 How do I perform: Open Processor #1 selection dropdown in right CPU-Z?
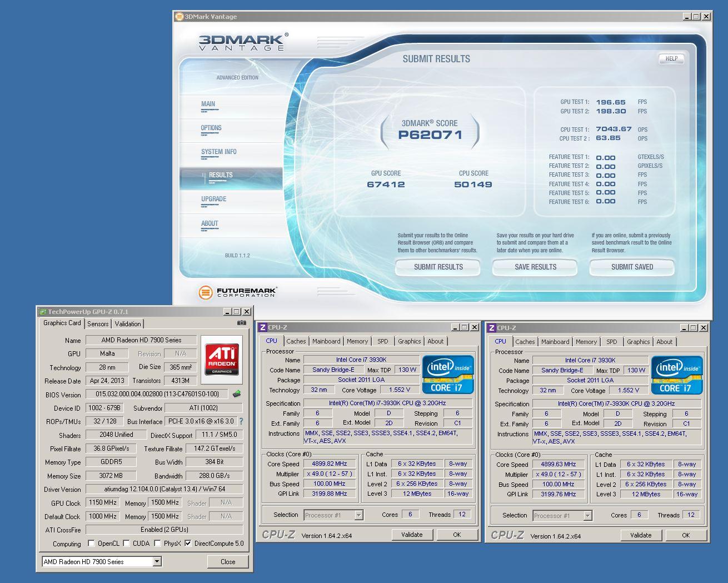(587, 516)
